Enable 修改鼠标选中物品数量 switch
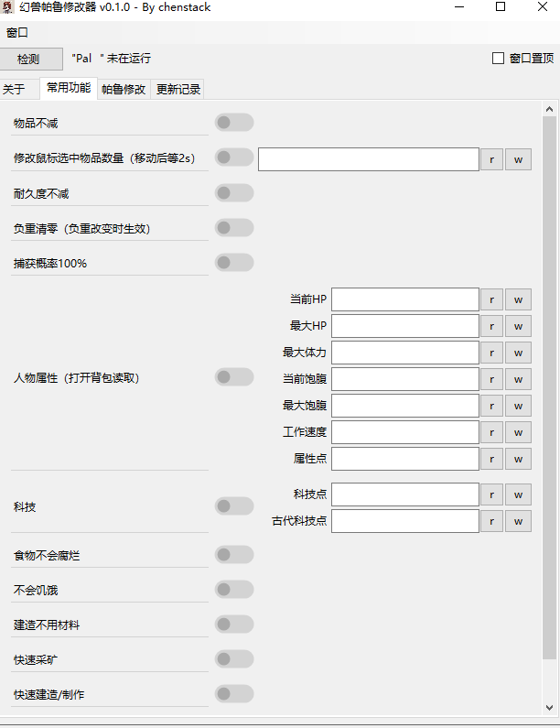This screenshot has width=560, height=728. [x=234, y=158]
